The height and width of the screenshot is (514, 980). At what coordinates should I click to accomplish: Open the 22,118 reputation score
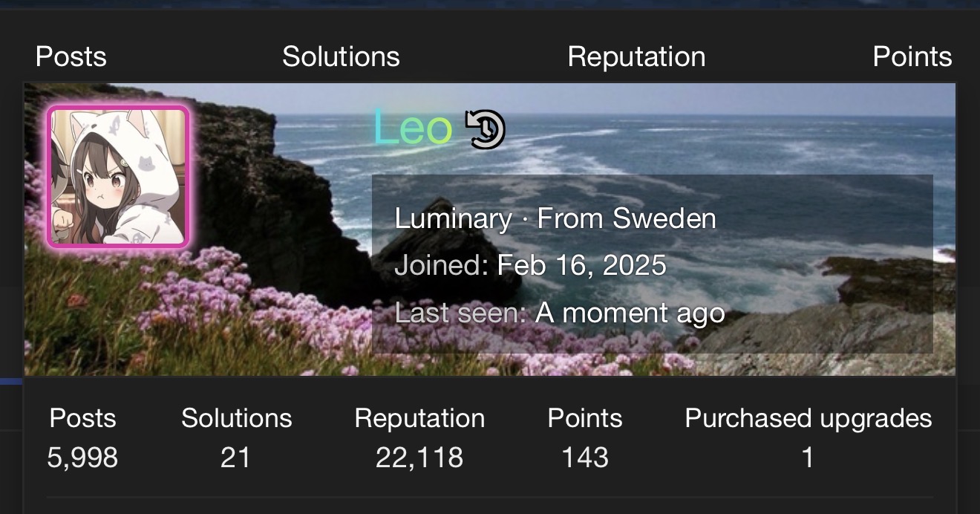coord(419,457)
